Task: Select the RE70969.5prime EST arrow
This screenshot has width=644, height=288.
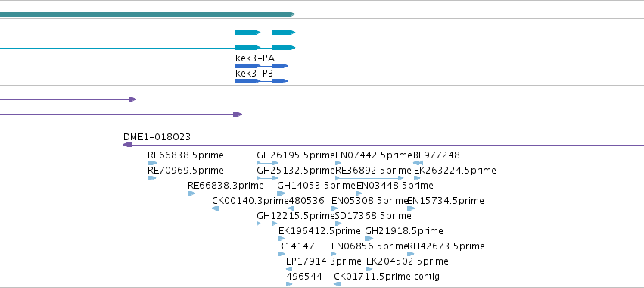Action: click(x=152, y=178)
